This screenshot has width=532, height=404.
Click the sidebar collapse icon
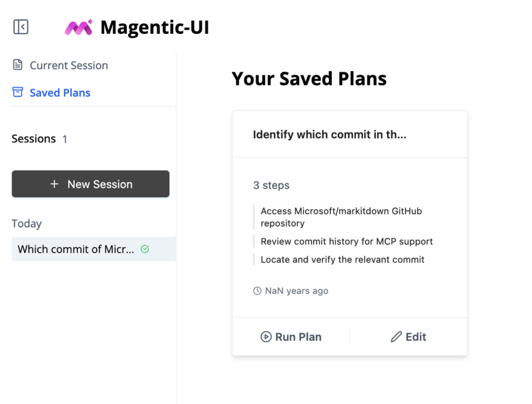tap(20, 27)
